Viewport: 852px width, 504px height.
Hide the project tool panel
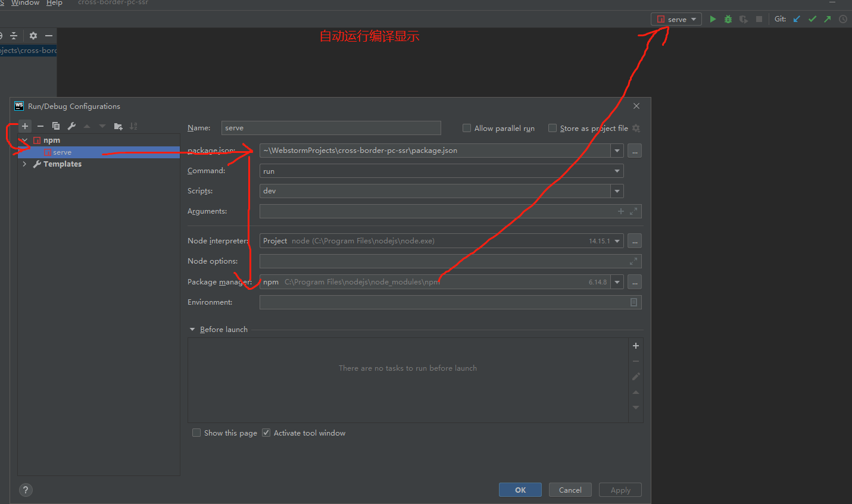click(49, 36)
